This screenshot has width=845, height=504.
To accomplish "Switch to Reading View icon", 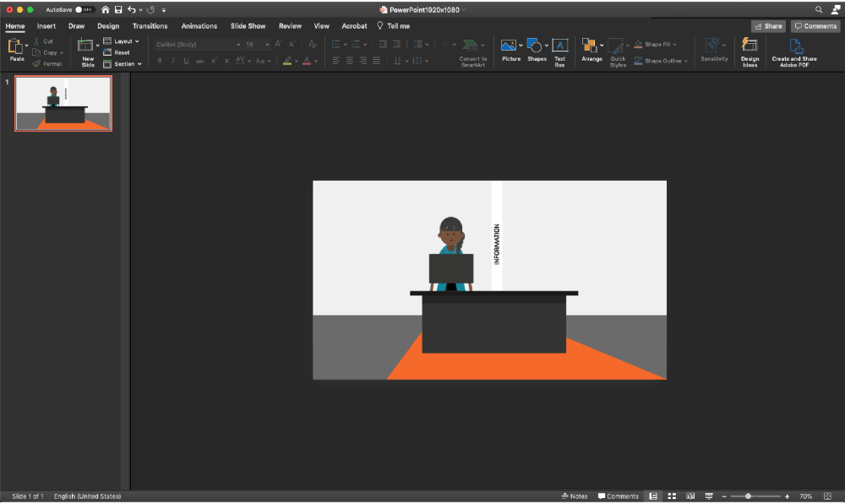I will click(x=690, y=496).
